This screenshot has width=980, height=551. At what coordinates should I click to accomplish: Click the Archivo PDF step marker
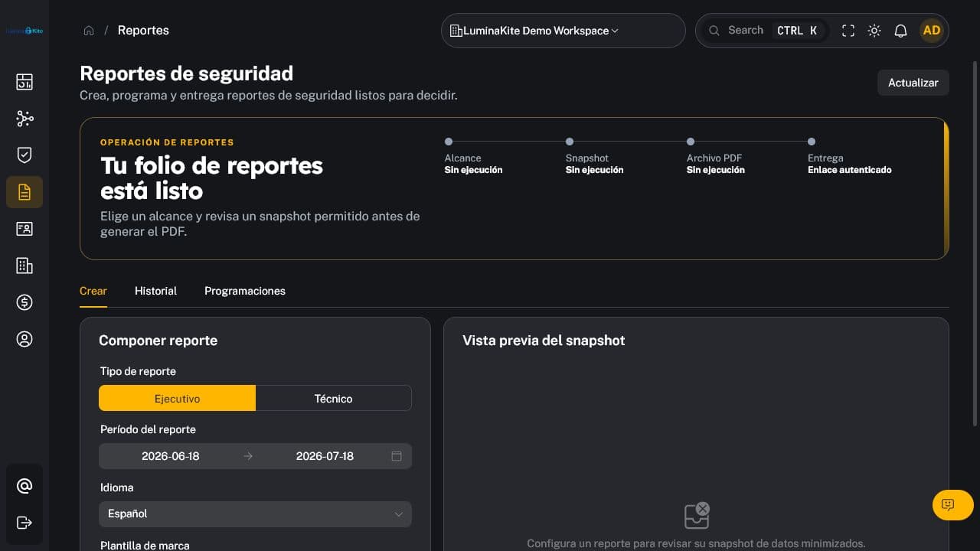click(x=691, y=142)
